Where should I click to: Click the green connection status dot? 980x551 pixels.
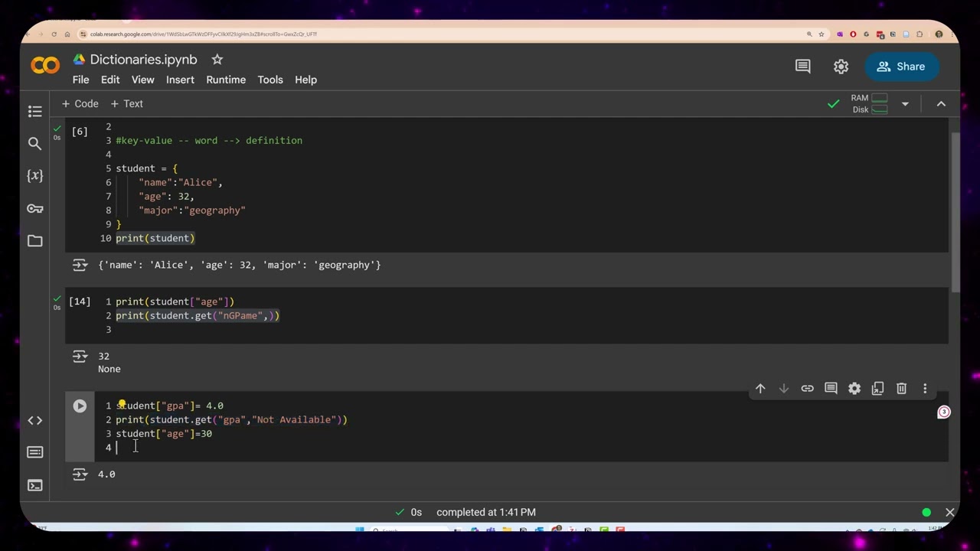[926, 512]
